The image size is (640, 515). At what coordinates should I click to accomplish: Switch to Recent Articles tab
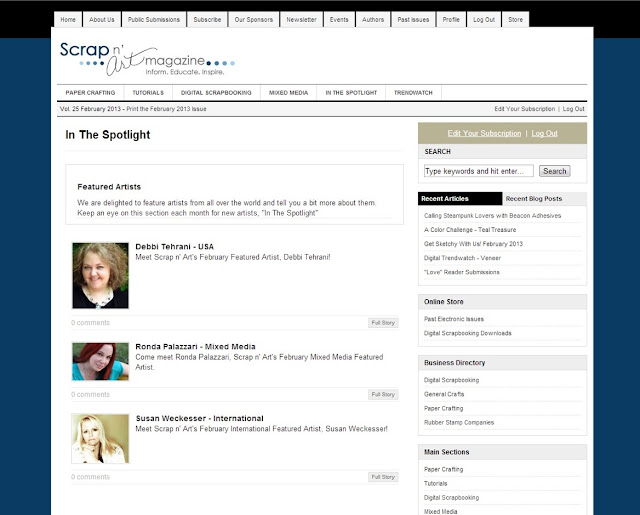click(460, 199)
